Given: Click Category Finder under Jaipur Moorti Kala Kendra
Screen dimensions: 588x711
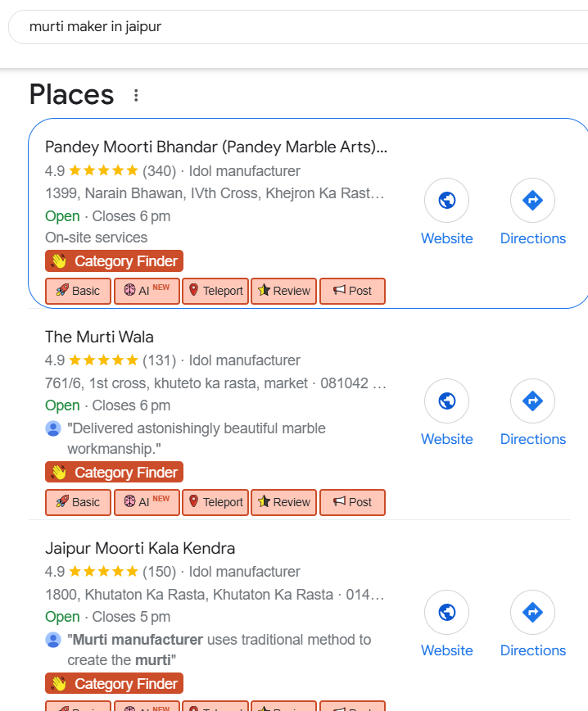Looking at the screenshot, I should [115, 684].
